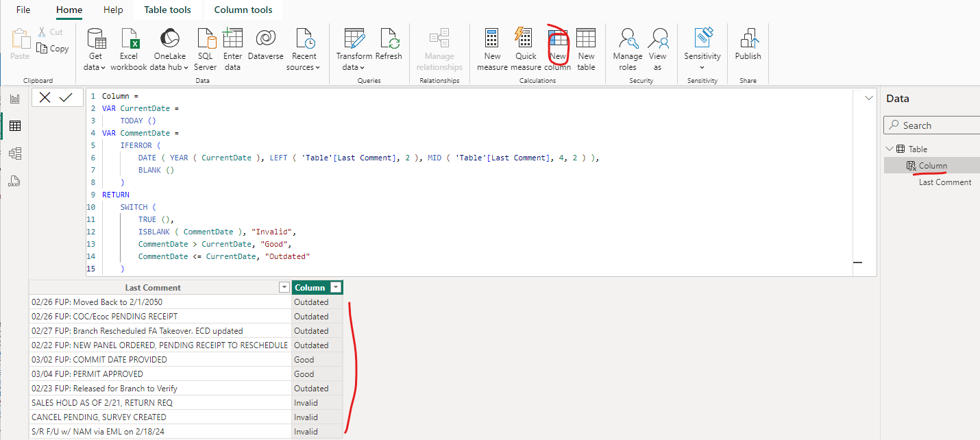Click the cell 'S/R F/U w/ NAM via EML on 2/18/24'
The image size is (980, 440).
pyautogui.click(x=160, y=431)
